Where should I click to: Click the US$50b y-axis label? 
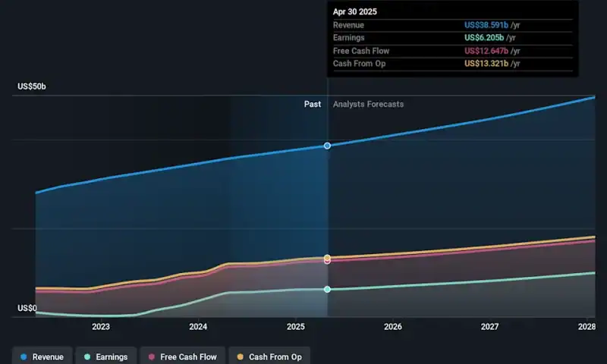32,86
